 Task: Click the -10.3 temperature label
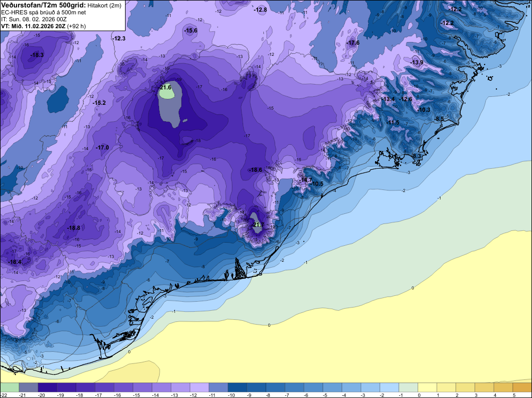click(x=424, y=110)
